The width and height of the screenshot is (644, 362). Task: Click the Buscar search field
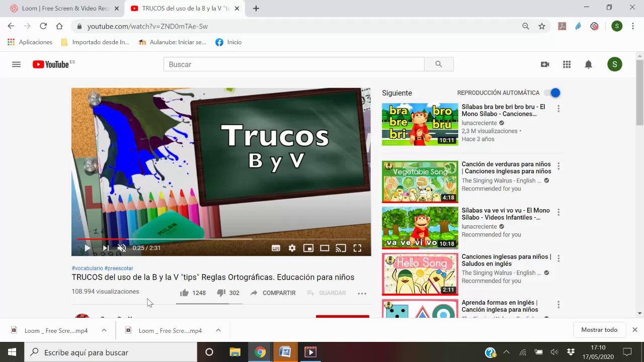(294, 64)
